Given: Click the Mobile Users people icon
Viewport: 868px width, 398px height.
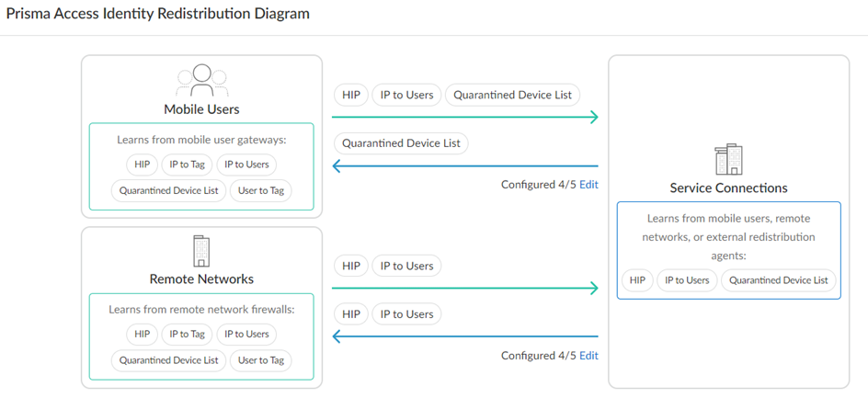Looking at the screenshot, I should click(201, 79).
